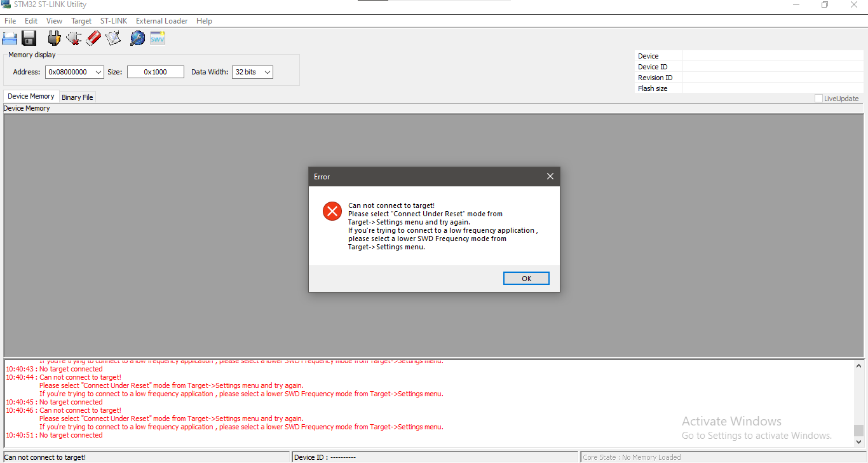Click the 'Can not connect to target!' dialog text
868x463 pixels.
point(391,205)
